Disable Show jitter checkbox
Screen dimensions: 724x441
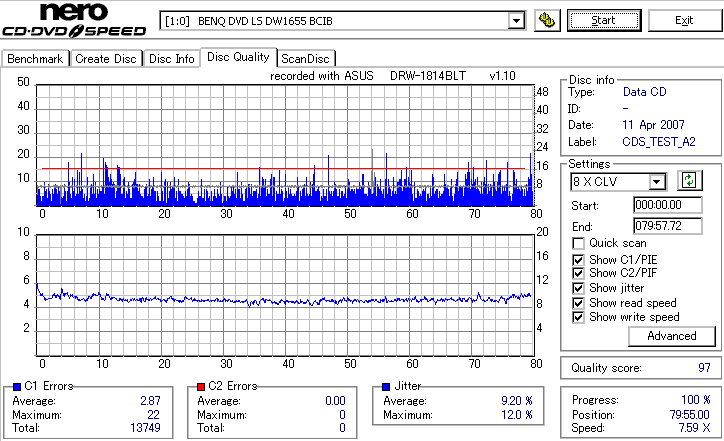pos(578,288)
